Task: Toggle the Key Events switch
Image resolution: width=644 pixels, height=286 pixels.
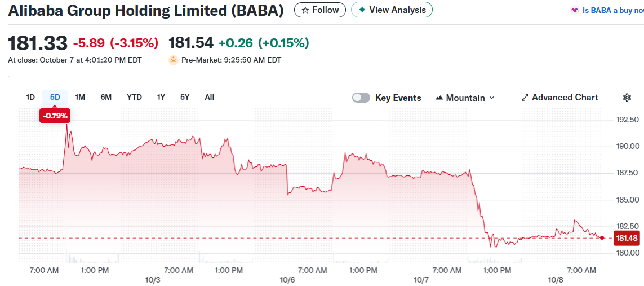Action: (x=361, y=98)
